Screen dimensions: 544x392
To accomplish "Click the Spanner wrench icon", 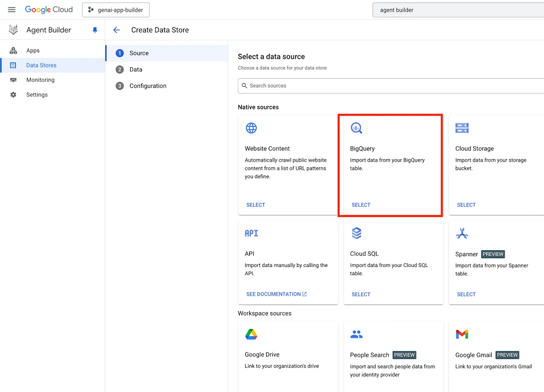I will pos(462,233).
